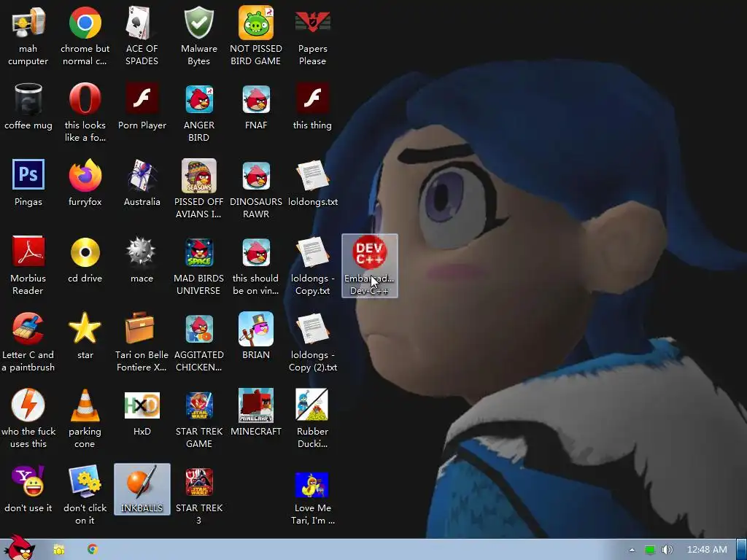The image size is (747, 560).
Task: Show hidden tray icons arrow
Action: coord(632,550)
